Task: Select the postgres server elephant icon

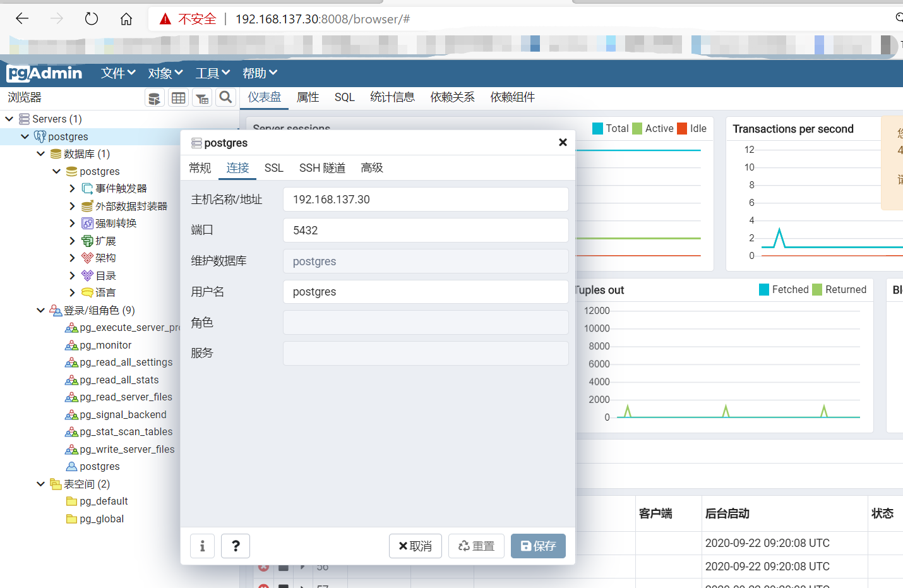Action: click(40, 136)
